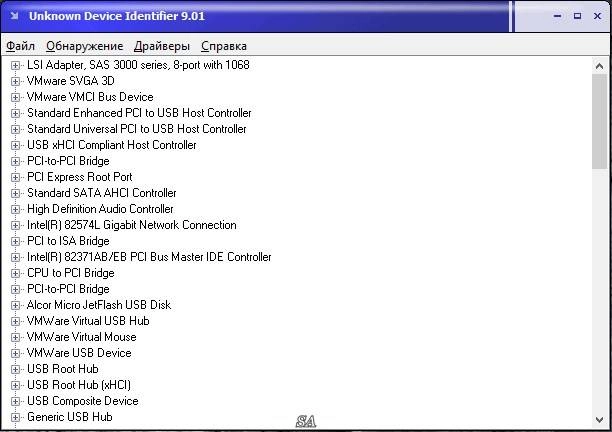Expand the VMWare USB Device node

coord(15,353)
